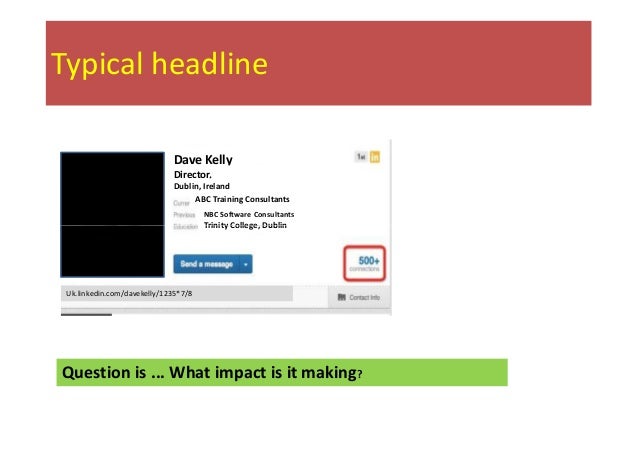Viewport: 638px width, 452px height.
Task: Click the Send a message button
Action: coord(207,264)
